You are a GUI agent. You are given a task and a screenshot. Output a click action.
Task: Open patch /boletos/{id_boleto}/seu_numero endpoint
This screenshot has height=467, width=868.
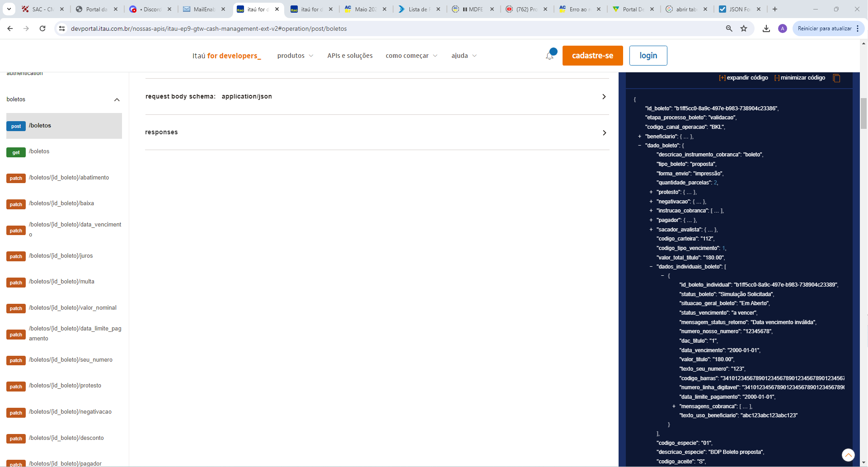click(x=64, y=360)
